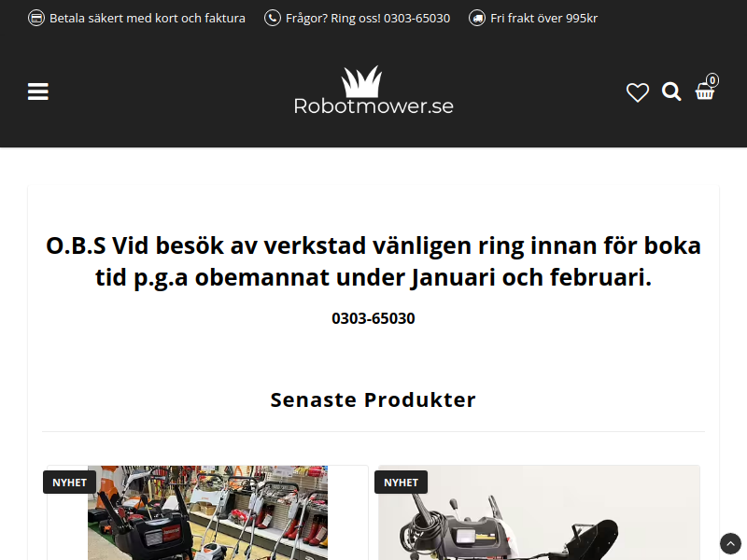
Task: Open search with the magnifier icon
Action: pos(671,91)
